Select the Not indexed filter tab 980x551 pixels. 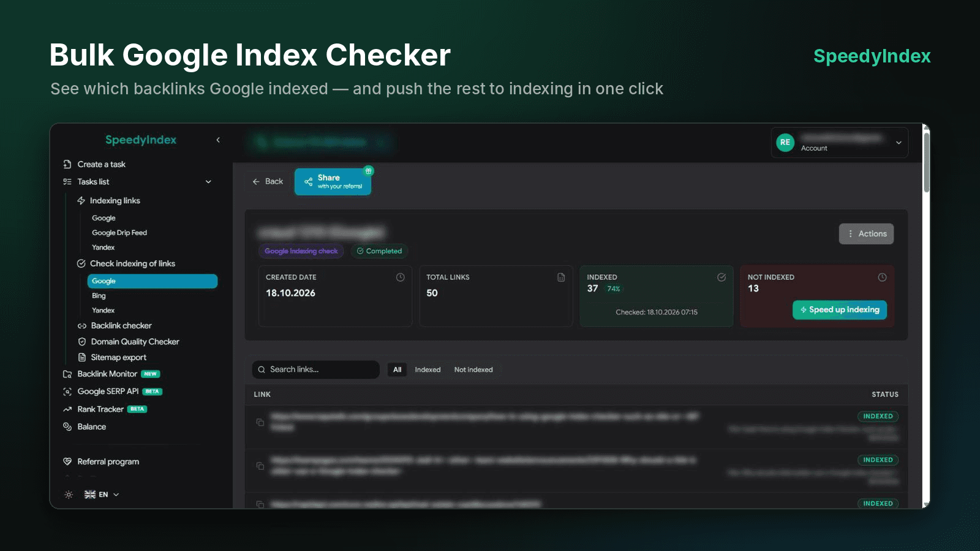pyautogui.click(x=473, y=370)
